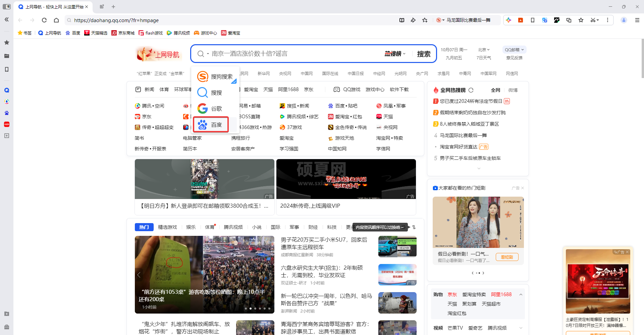
Task: Click the orange PDF tool icon
Action: click(x=521, y=20)
